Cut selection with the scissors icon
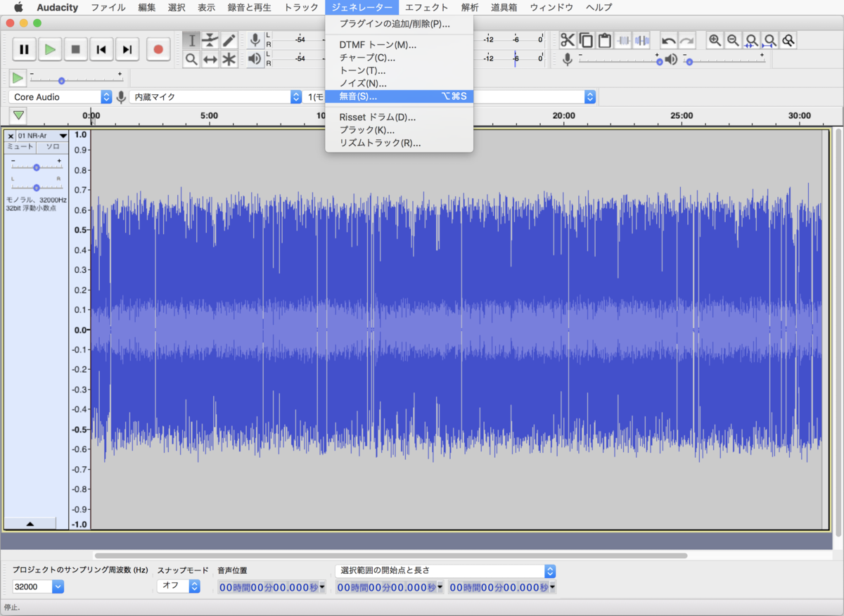 tap(568, 41)
